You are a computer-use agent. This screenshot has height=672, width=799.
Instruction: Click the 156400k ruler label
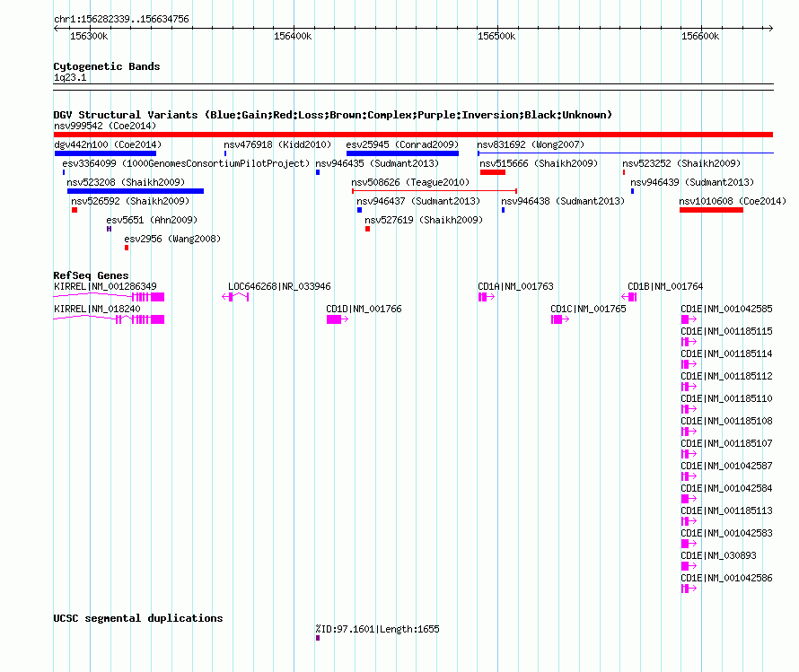point(293,36)
